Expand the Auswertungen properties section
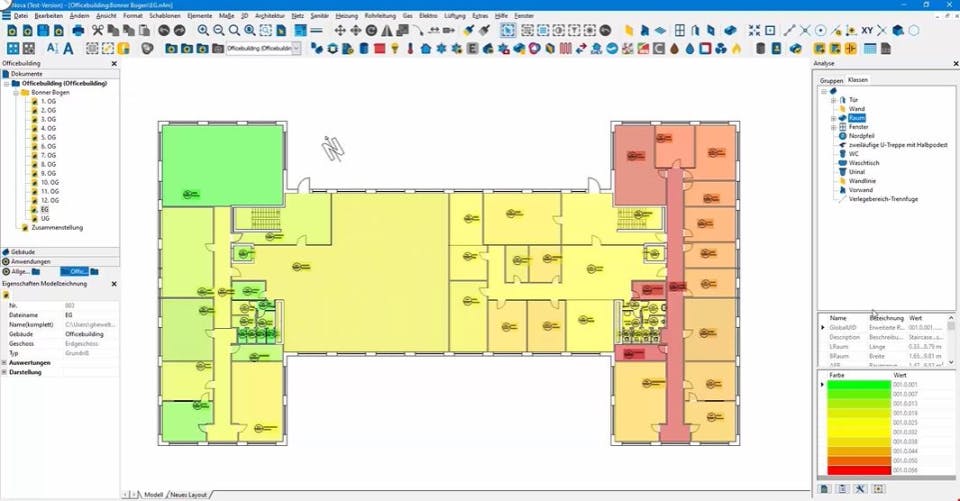 [x=4, y=363]
